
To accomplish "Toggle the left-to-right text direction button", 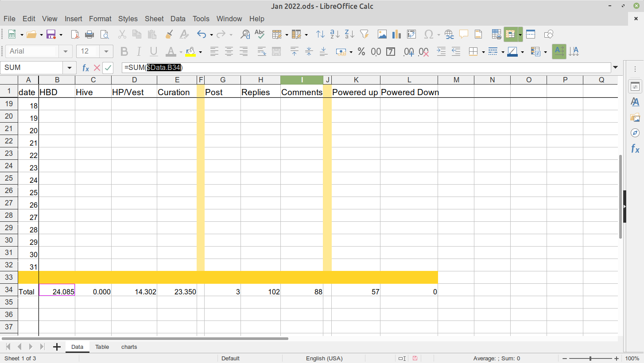I will 559,52.
